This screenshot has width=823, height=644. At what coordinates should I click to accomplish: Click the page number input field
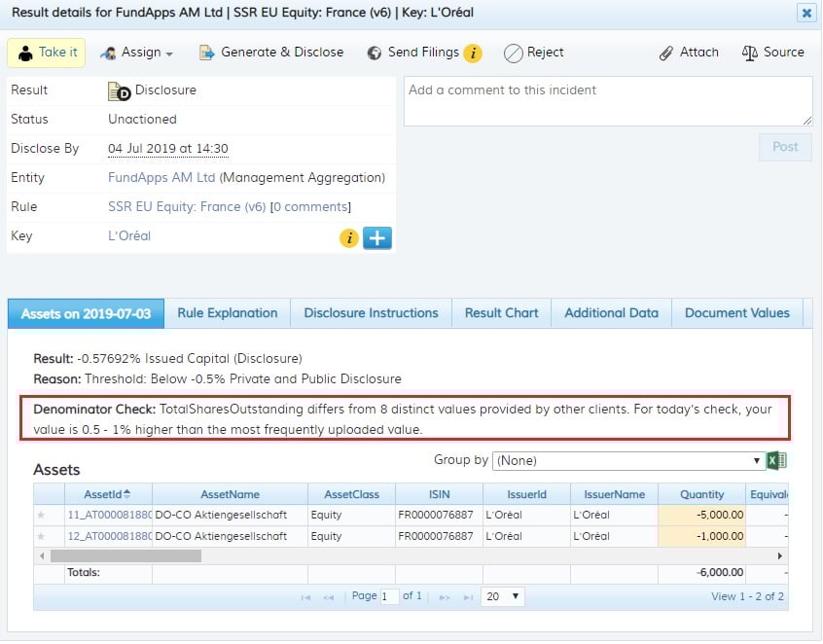coord(389,597)
